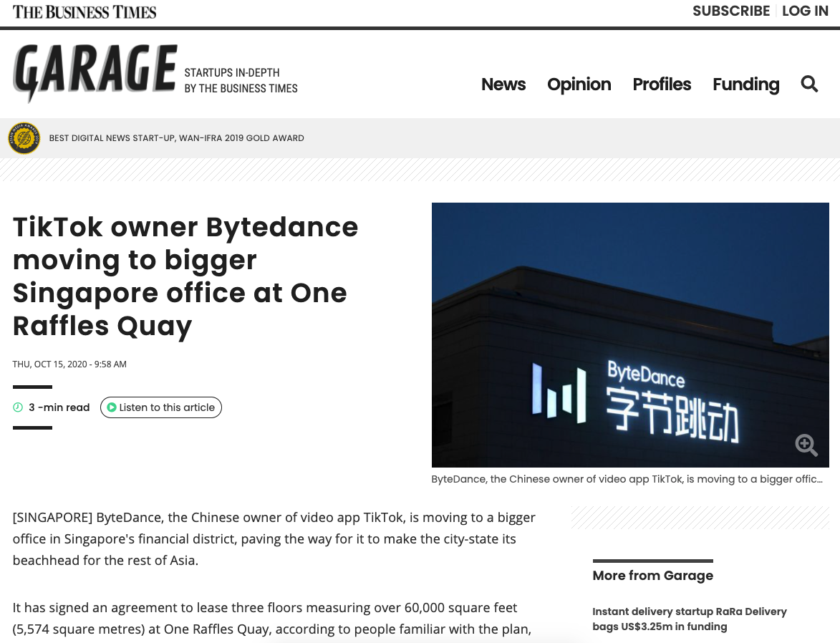Open the RaRa Delivery funding article

coord(690,619)
